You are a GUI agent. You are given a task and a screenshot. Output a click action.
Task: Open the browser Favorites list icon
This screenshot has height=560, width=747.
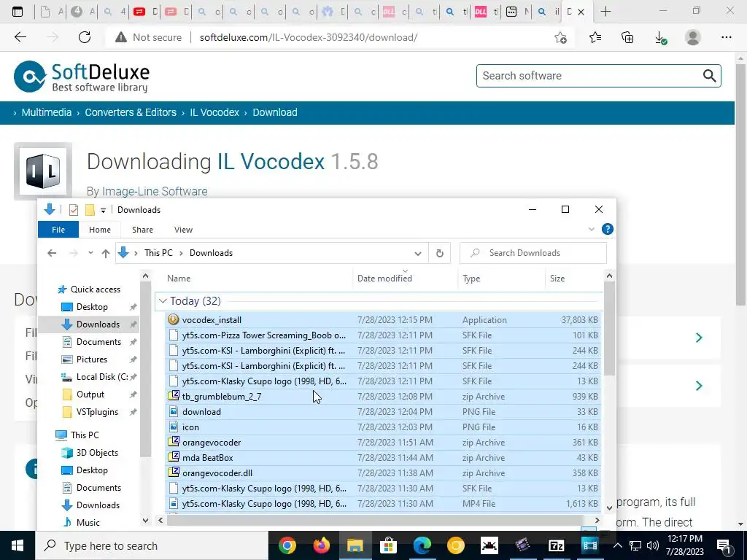[595, 38]
